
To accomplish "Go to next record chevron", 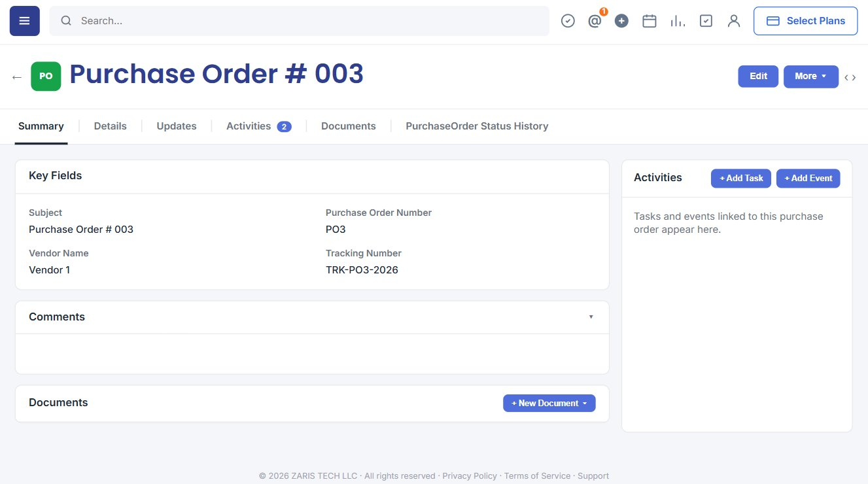I will click(x=854, y=77).
